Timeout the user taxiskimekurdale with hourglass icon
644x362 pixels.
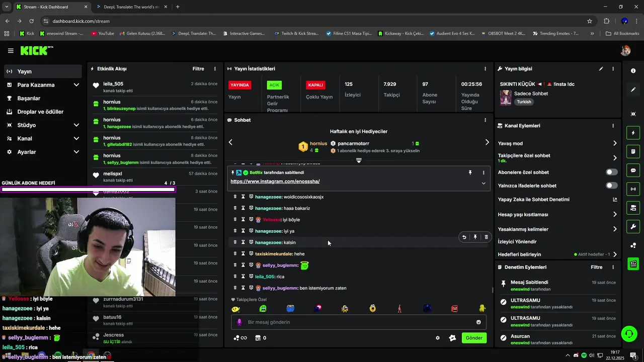point(243,254)
